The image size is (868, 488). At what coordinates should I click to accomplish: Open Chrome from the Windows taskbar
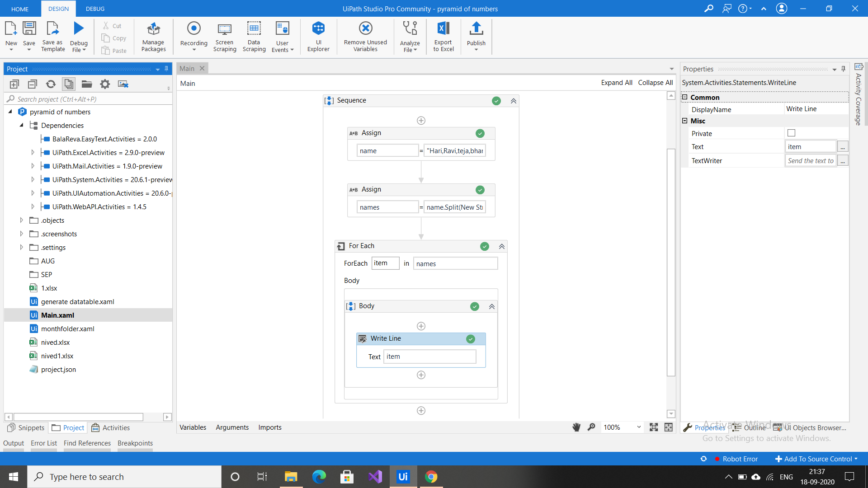coord(431,477)
